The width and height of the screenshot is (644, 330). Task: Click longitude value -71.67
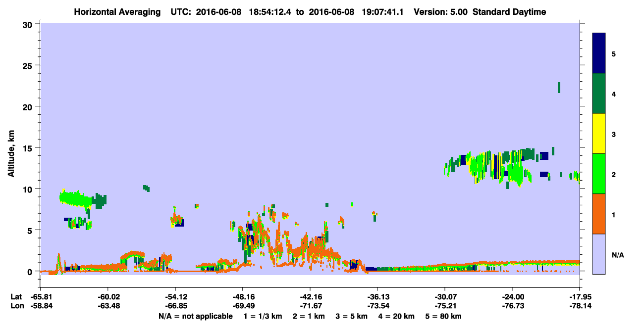click(310, 306)
